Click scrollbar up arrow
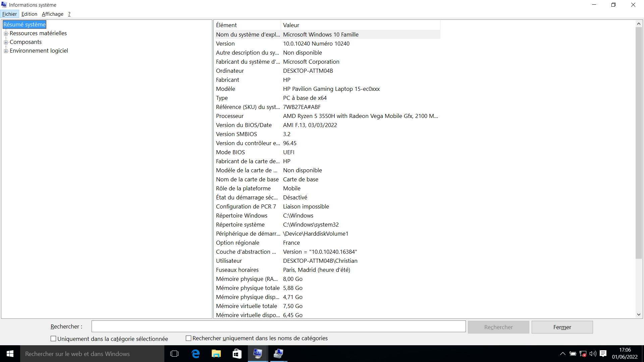The width and height of the screenshot is (644, 362). click(639, 24)
